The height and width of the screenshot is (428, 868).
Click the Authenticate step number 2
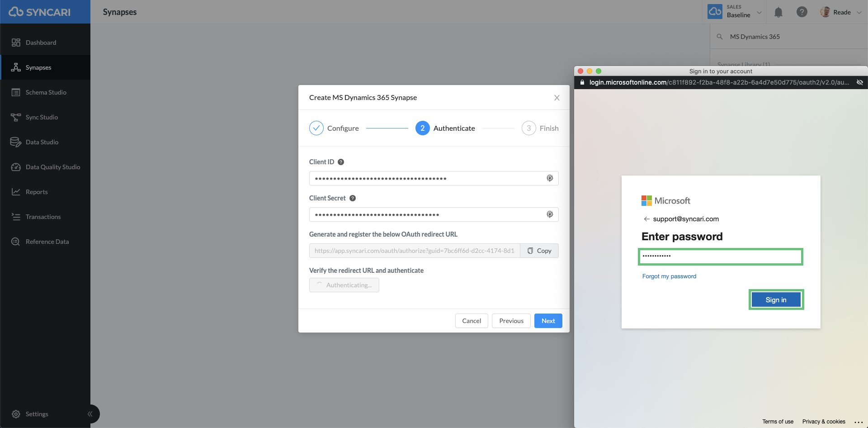pos(423,128)
